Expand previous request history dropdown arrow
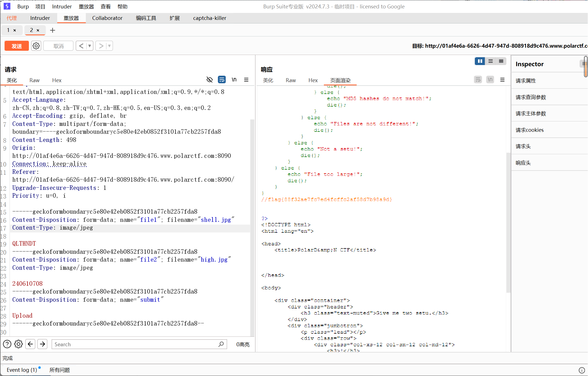This screenshot has width=588, height=376. tap(90, 46)
